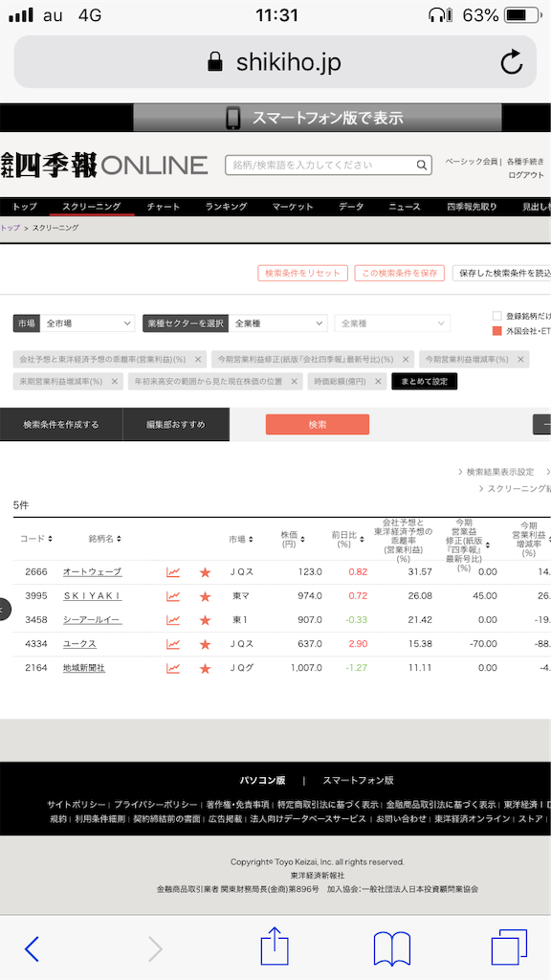
Task: Toggle favorite star for SKIYAKI
Action: click(205, 595)
